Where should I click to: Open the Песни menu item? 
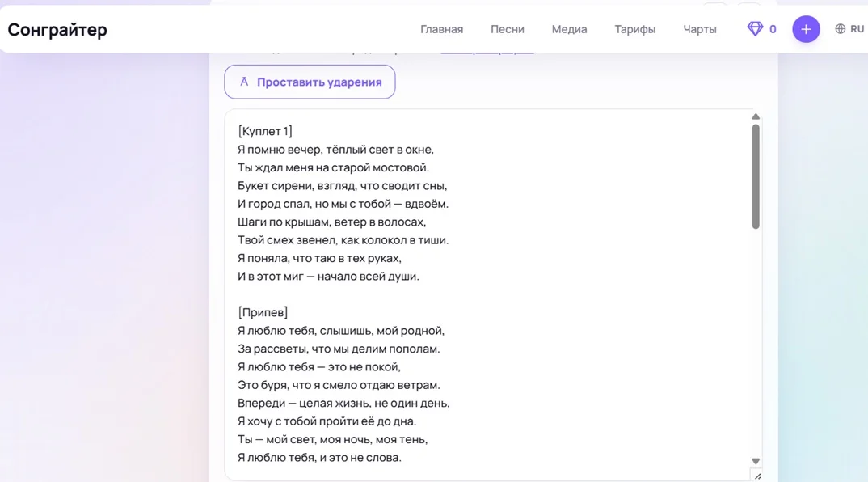[x=507, y=29]
